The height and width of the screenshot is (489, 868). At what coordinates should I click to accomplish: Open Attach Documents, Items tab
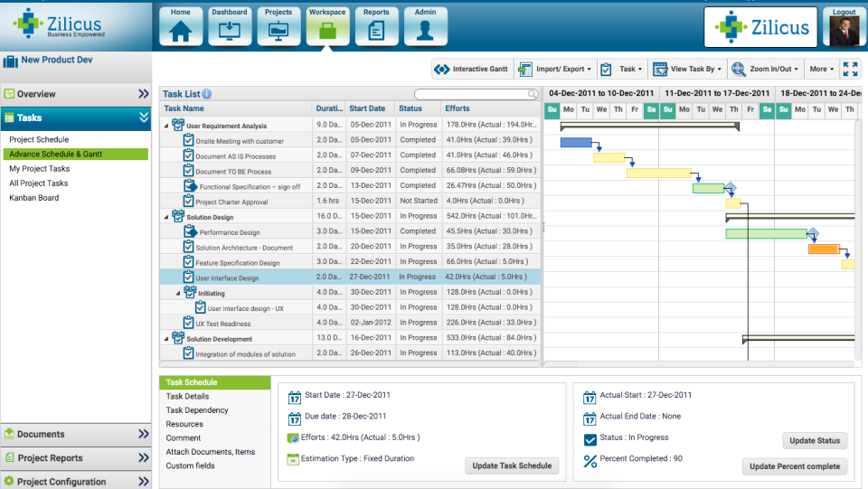click(x=211, y=451)
